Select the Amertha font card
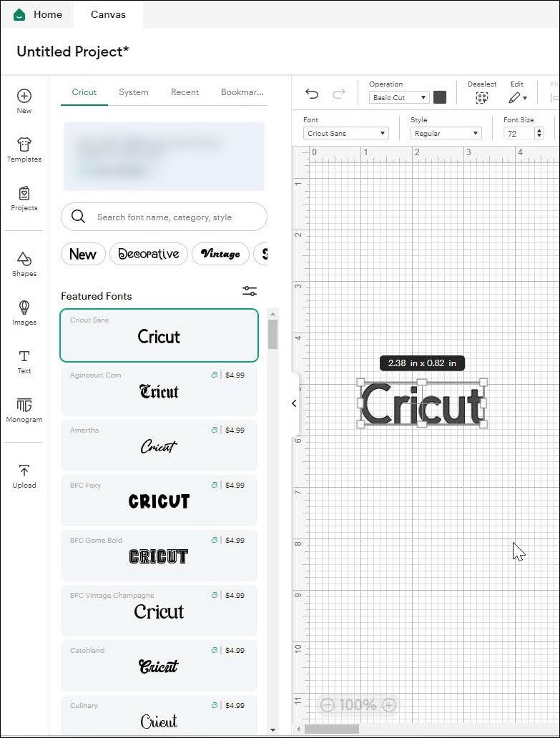 pos(159,446)
